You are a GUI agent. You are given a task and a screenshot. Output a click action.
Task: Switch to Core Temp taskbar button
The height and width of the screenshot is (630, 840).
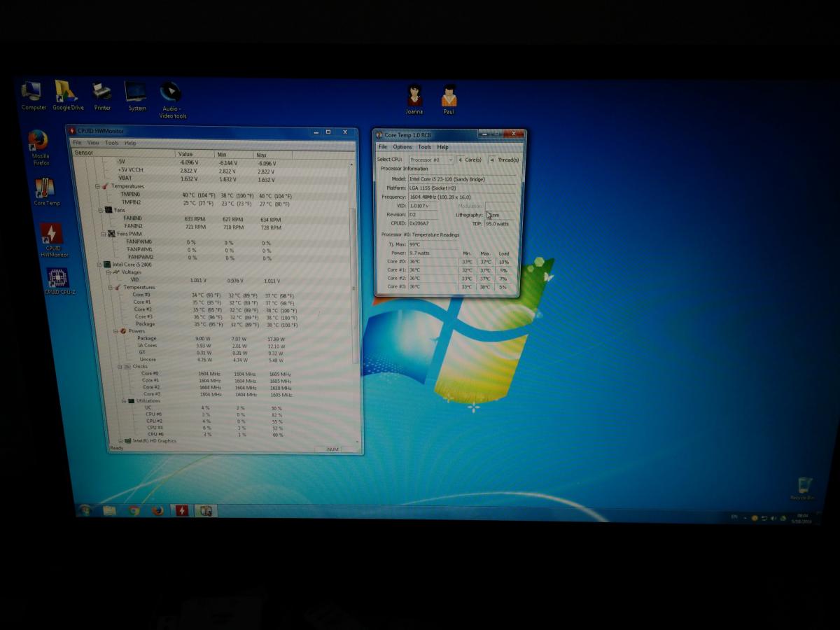point(206,511)
